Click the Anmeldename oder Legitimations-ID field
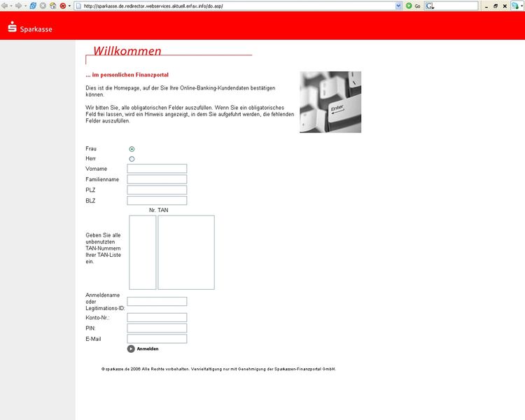The width and height of the screenshot is (525, 420). tap(157, 302)
